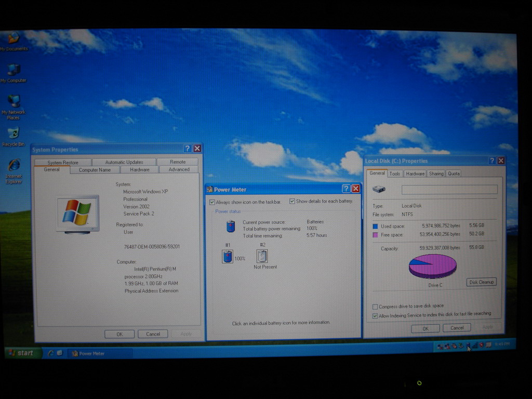Open the Start menu

click(x=22, y=353)
